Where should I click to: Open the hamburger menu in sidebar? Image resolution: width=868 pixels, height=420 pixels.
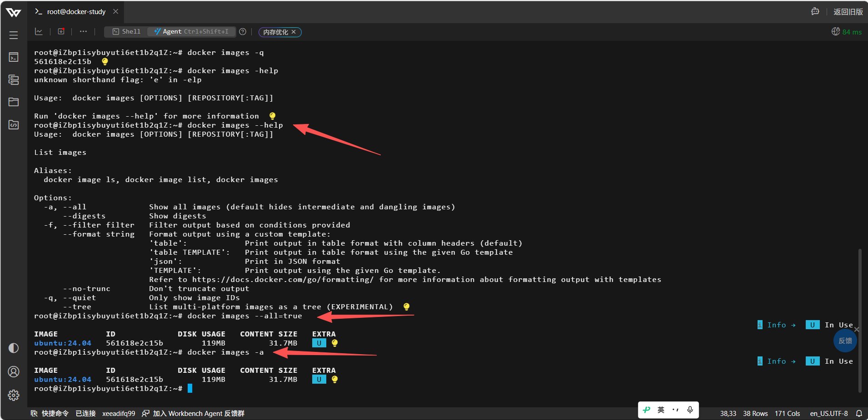click(x=14, y=35)
